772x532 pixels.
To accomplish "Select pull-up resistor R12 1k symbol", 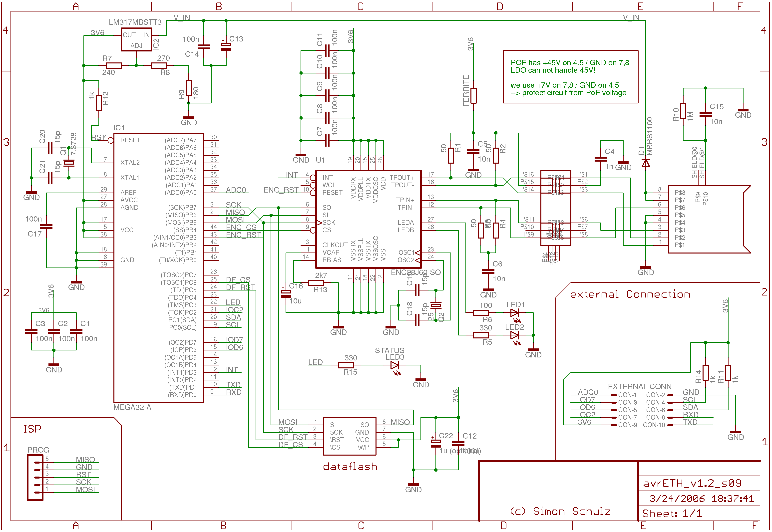I will tap(99, 103).
